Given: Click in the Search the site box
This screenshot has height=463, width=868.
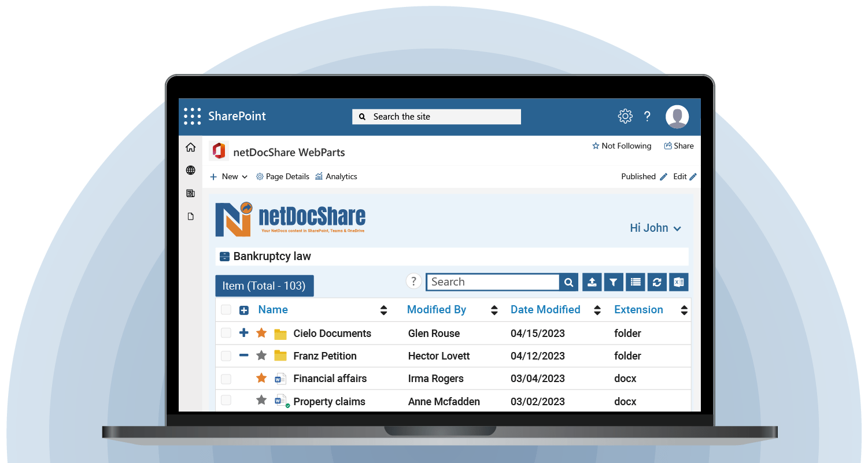Looking at the screenshot, I should tap(437, 116).
